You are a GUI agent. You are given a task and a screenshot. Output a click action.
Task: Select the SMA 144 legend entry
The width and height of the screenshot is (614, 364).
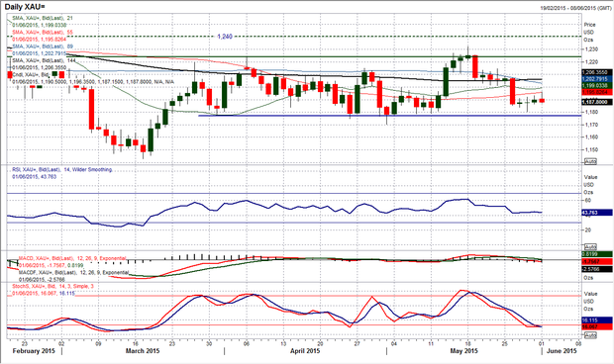pyautogui.click(x=44, y=60)
